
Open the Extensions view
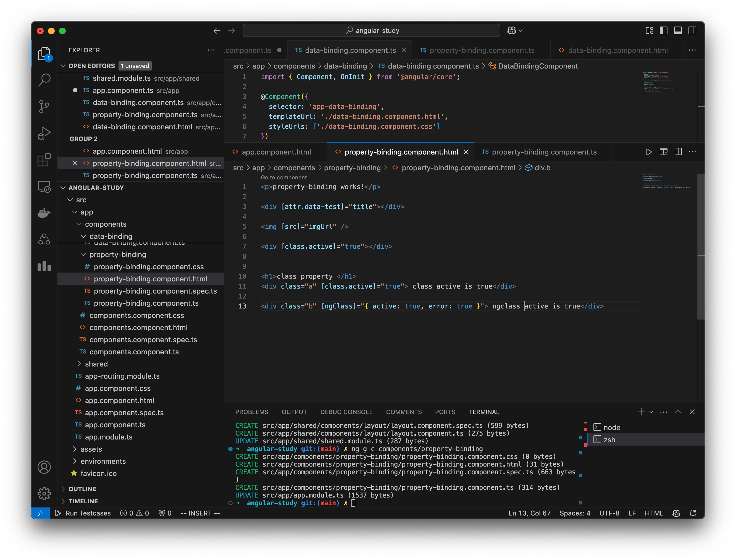(x=44, y=160)
